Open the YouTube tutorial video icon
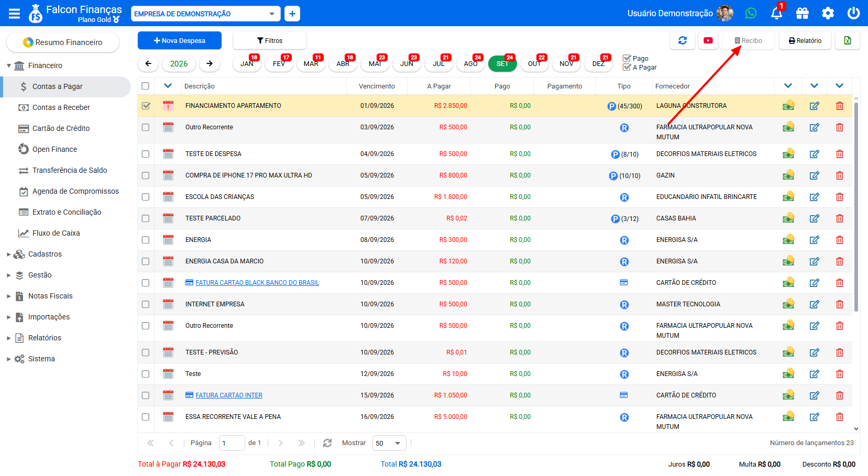Screen dimensions: 868x476 click(708, 40)
